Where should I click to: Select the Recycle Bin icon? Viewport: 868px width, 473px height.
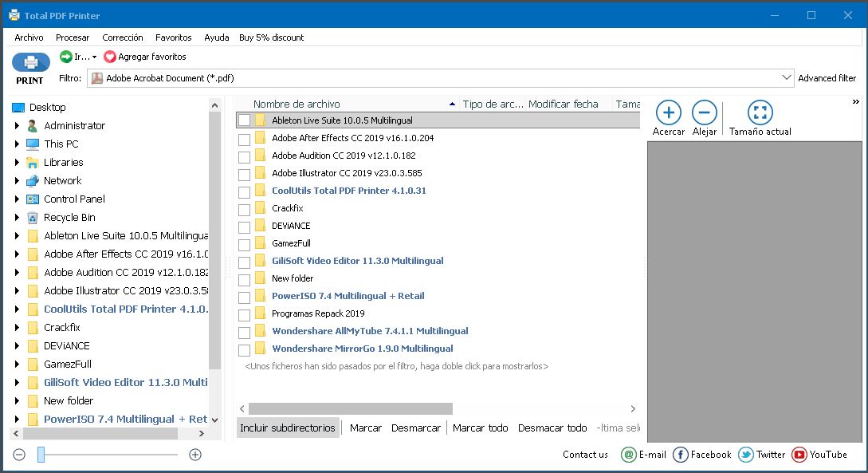coord(33,218)
